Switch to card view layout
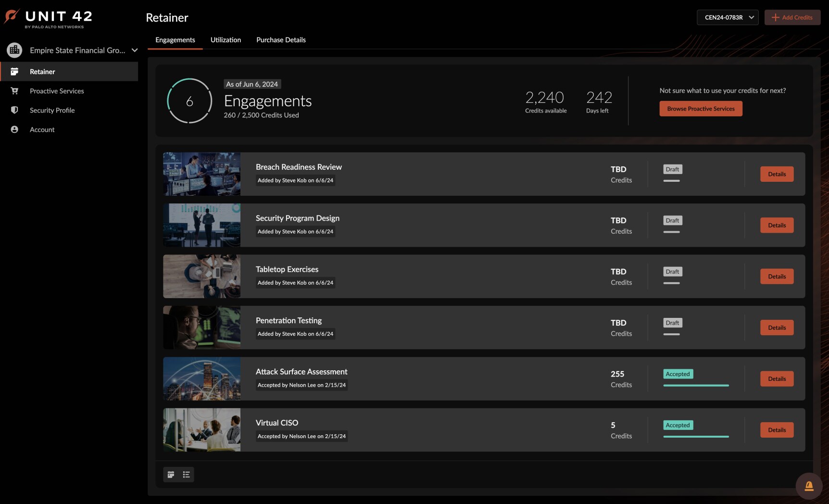This screenshot has width=829, height=504. [x=171, y=475]
